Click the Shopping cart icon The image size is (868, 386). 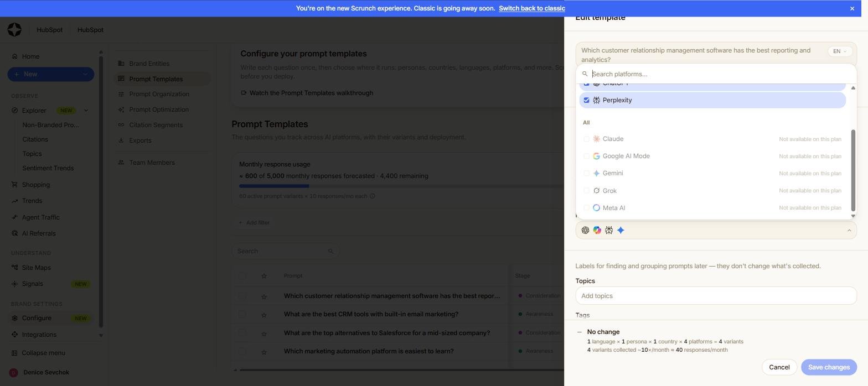14,185
